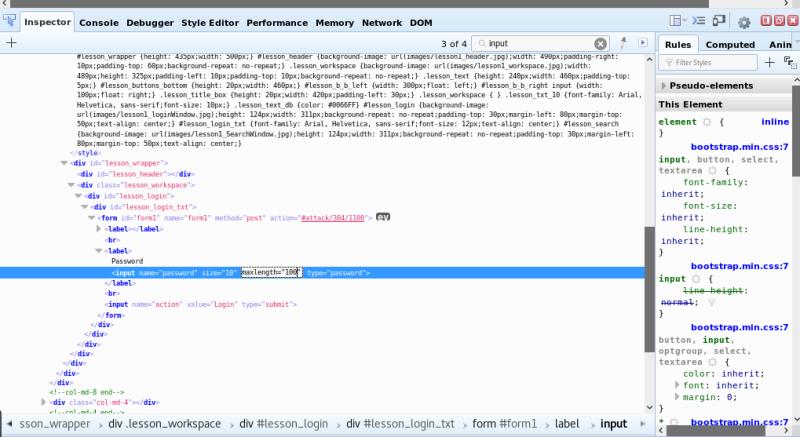Toggle the split console icon
Screen dimensions: 800x437
[698, 20]
